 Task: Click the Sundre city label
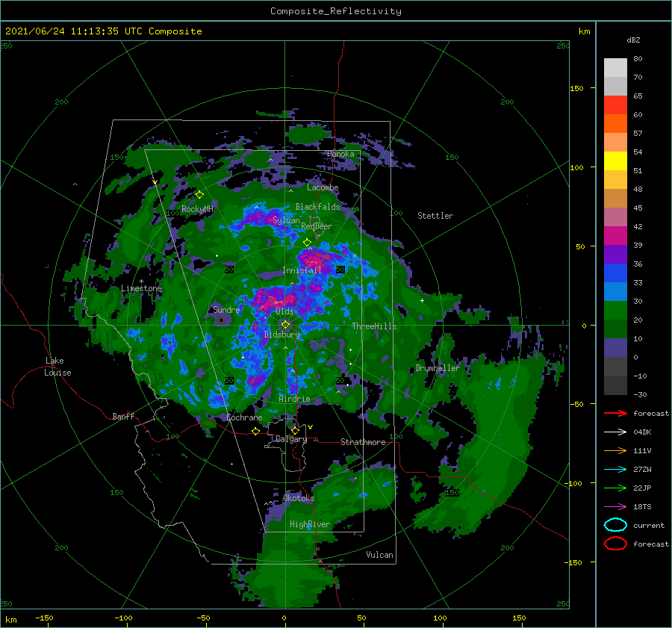[x=226, y=310]
